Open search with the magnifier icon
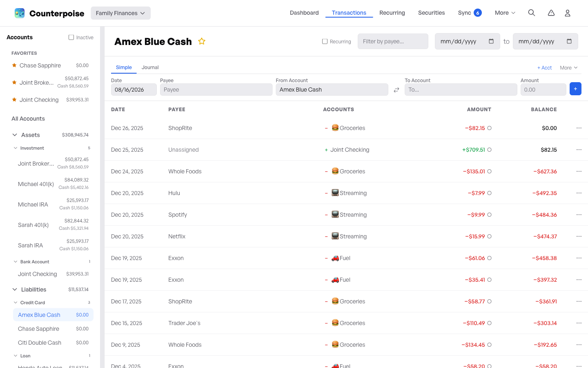 pos(532,13)
